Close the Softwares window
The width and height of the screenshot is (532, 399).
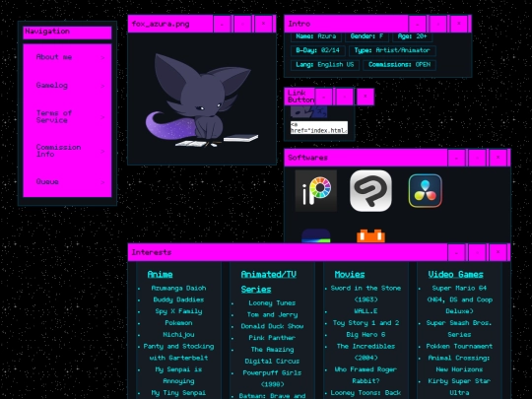(x=499, y=158)
